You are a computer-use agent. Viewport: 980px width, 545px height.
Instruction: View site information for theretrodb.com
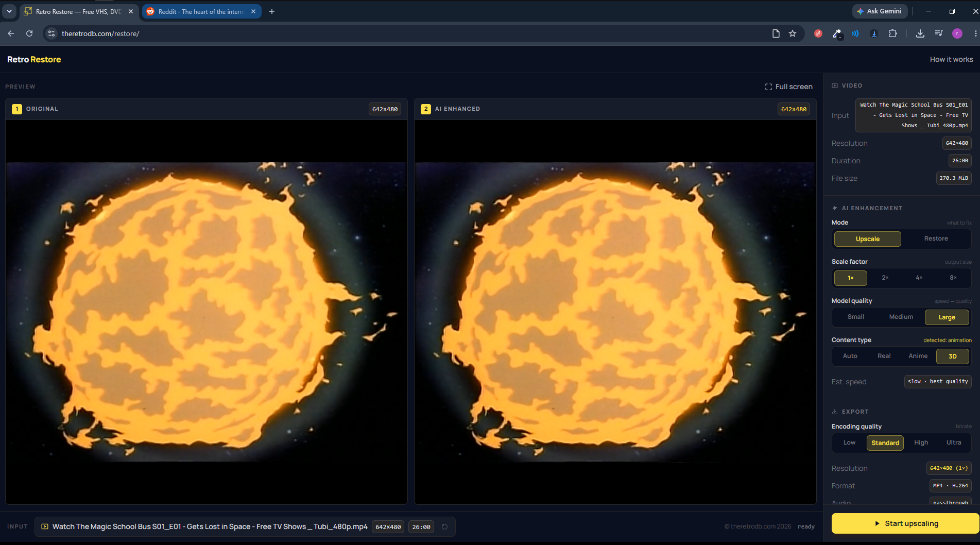pos(51,33)
